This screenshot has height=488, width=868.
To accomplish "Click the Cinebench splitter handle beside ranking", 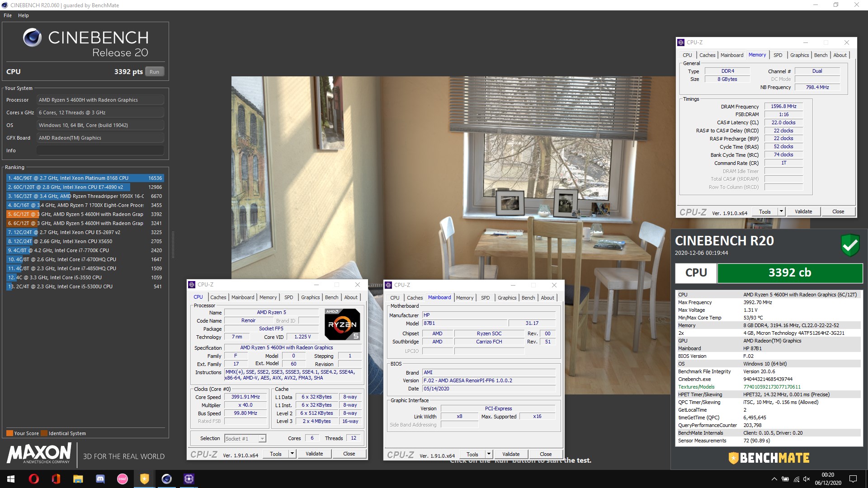I will point(173,244).
